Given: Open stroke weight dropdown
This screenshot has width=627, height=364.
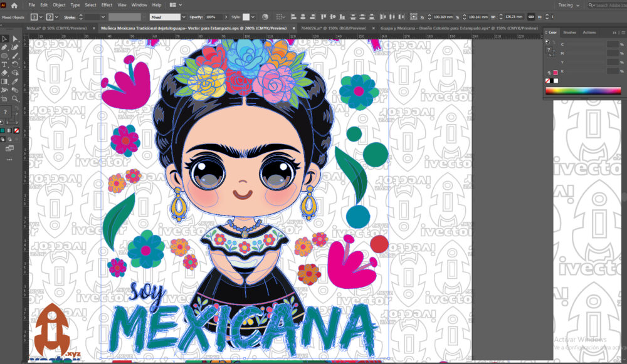Looking at the screenshot, I should click(x=103, y=17).
